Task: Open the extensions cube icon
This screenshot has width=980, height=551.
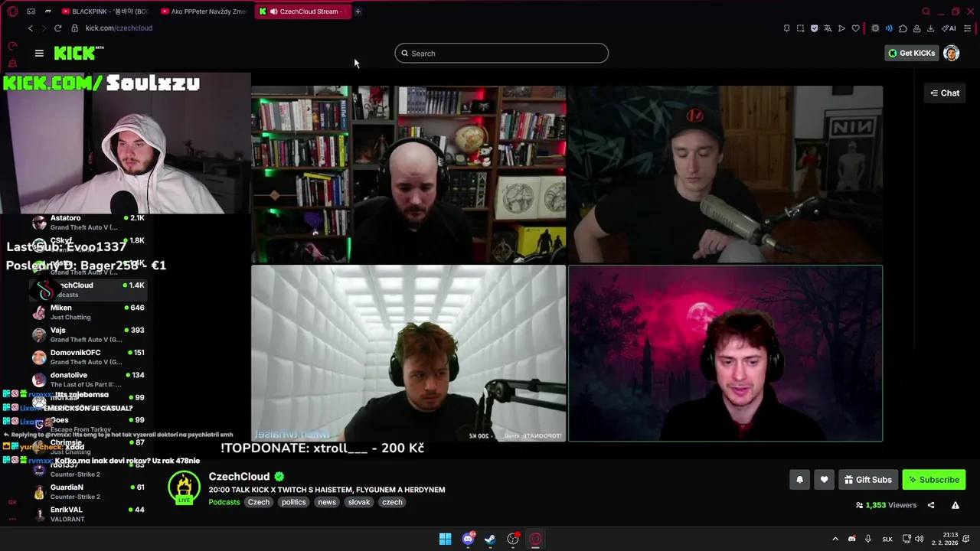Action: click(903, 28)
